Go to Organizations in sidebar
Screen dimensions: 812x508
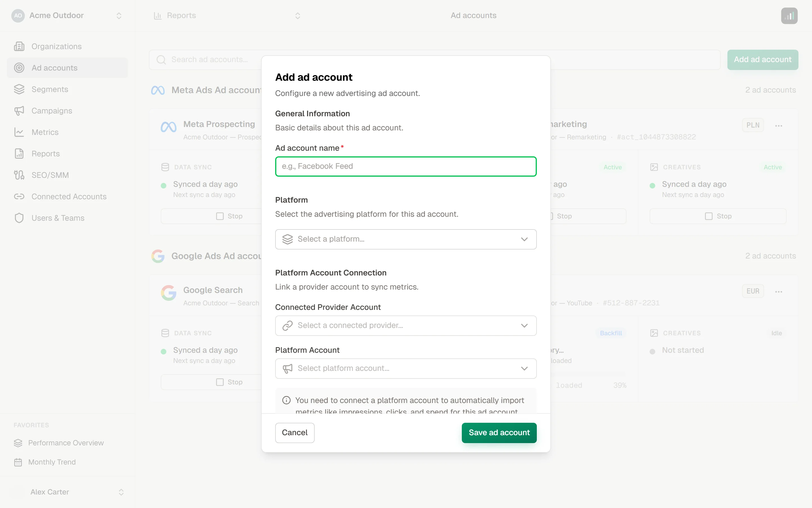click(67, 46)
